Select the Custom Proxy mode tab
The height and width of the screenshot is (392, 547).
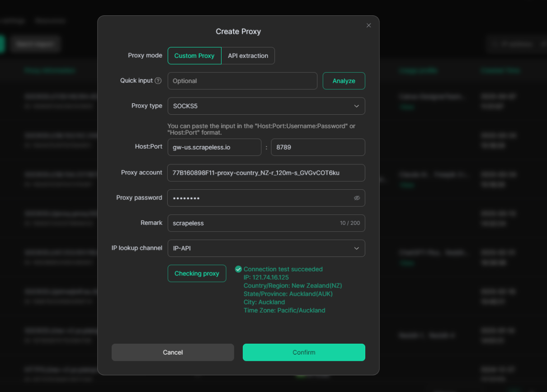(194, 56)
